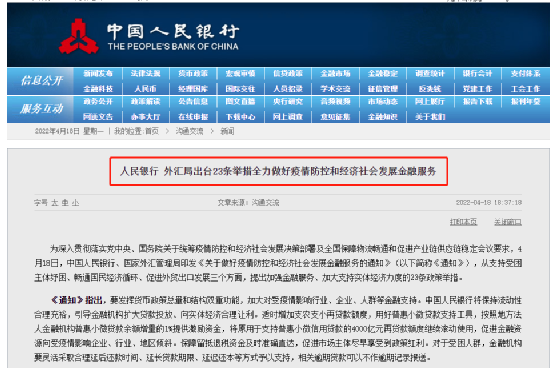Go to the 下载中心 page

pyautogui.click(x=240, y=117)
